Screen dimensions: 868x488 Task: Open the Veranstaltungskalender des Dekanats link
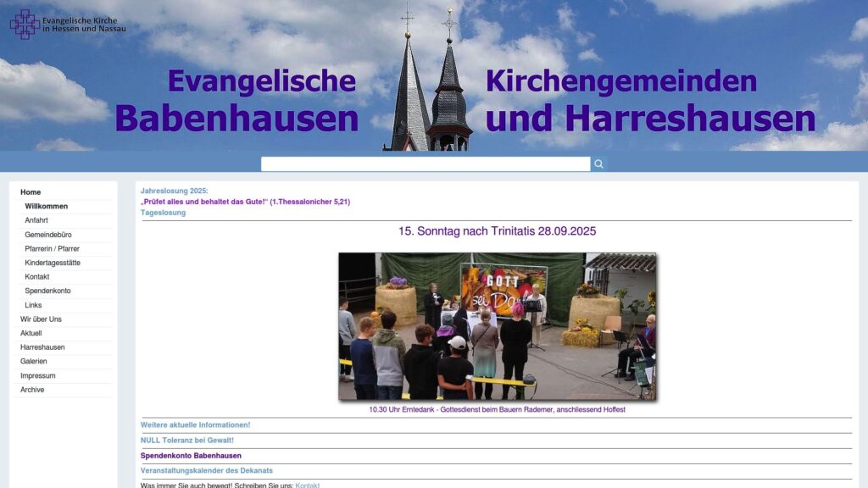tap(207, 469)
